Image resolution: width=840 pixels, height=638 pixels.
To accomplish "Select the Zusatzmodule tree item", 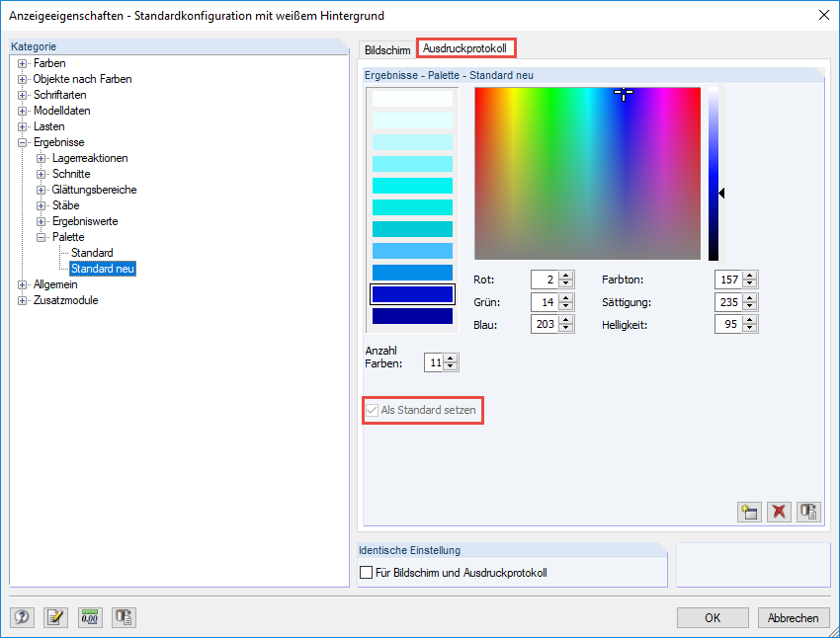I will click(66, 300).
